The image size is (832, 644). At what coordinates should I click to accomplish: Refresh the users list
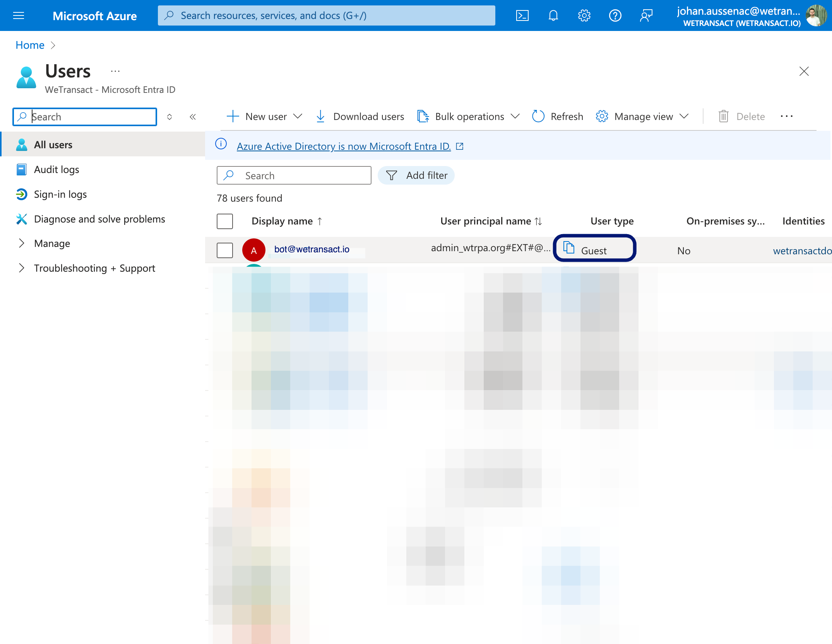click(557, 116)
